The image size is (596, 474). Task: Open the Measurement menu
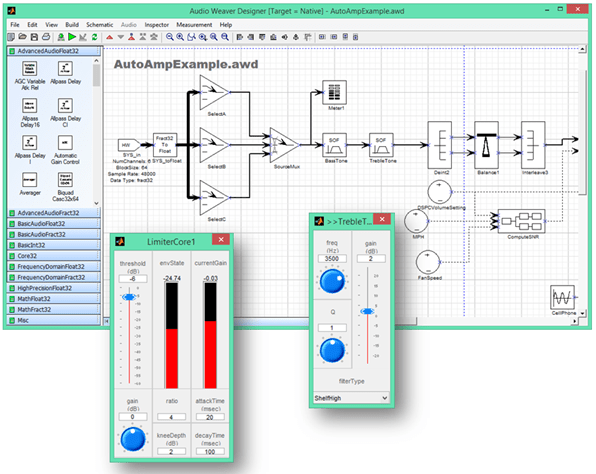click(x=194, y=25)
